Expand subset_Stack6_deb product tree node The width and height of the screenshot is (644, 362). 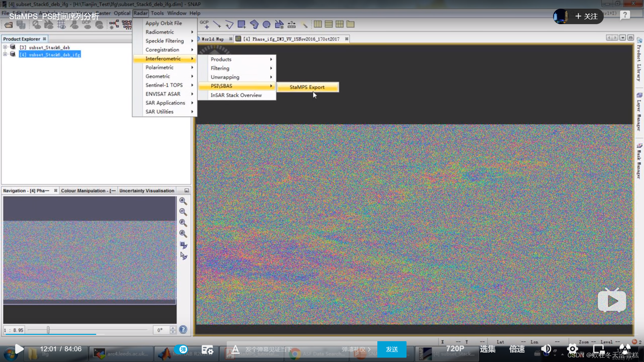(5, 47)
